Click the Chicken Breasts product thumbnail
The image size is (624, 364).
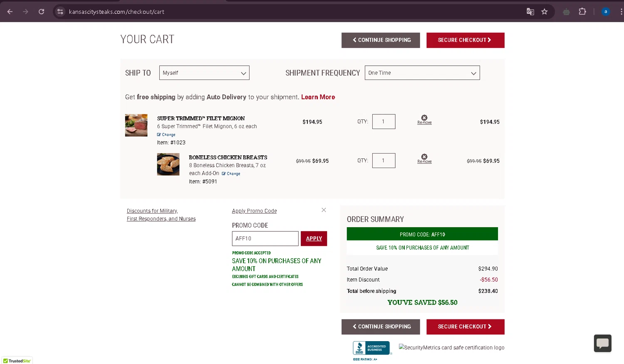point(168,164)
